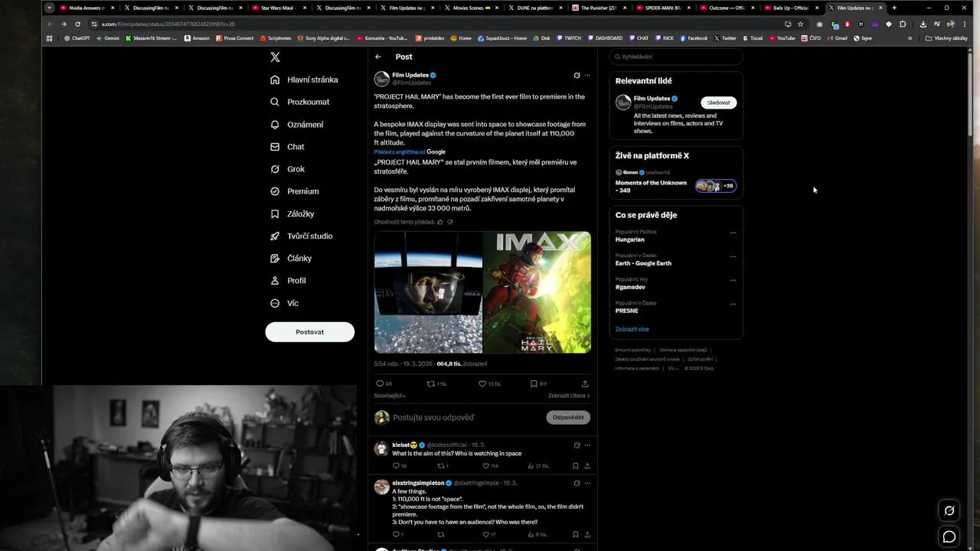Screen dimensions: 980x551
Task: Switch to Star Wars: Maul browser tab
Action: tap(277, 8)
